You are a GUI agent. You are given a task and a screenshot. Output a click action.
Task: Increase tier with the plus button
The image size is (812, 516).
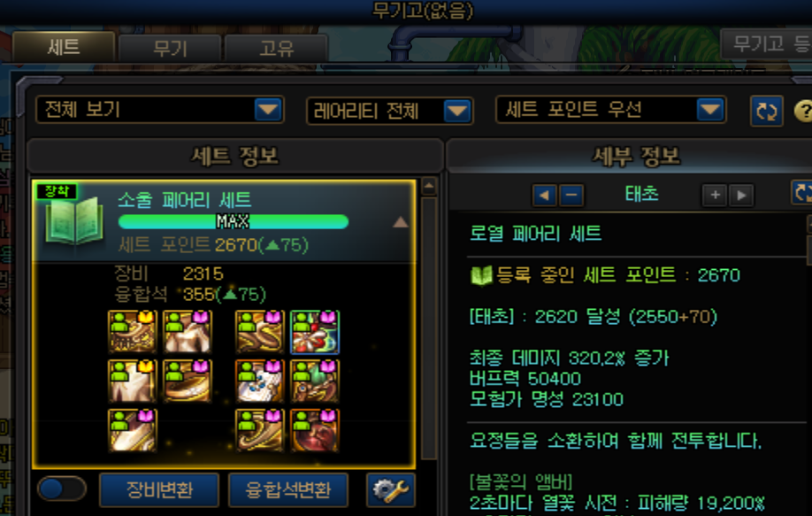click(715, 196)
